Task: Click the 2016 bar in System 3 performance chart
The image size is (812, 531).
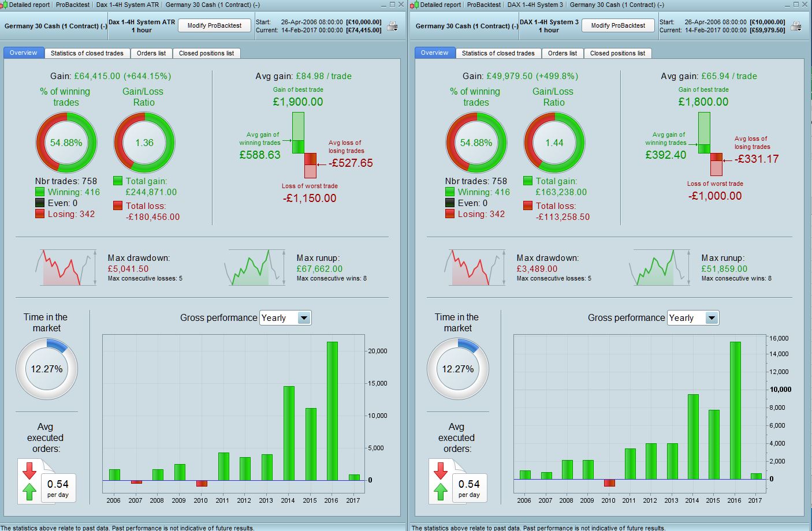Action: [x=735, y=410]
